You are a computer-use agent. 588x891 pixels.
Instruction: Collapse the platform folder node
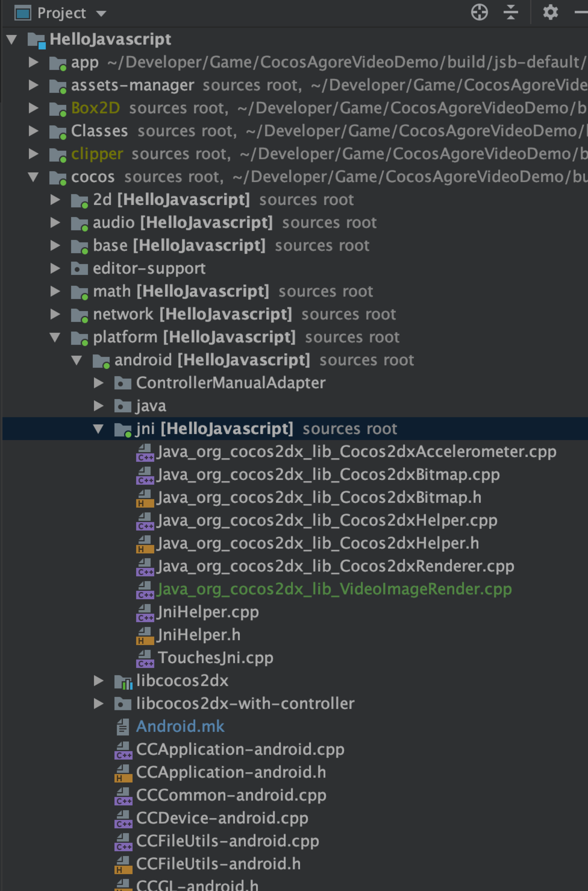pos(55,337)
